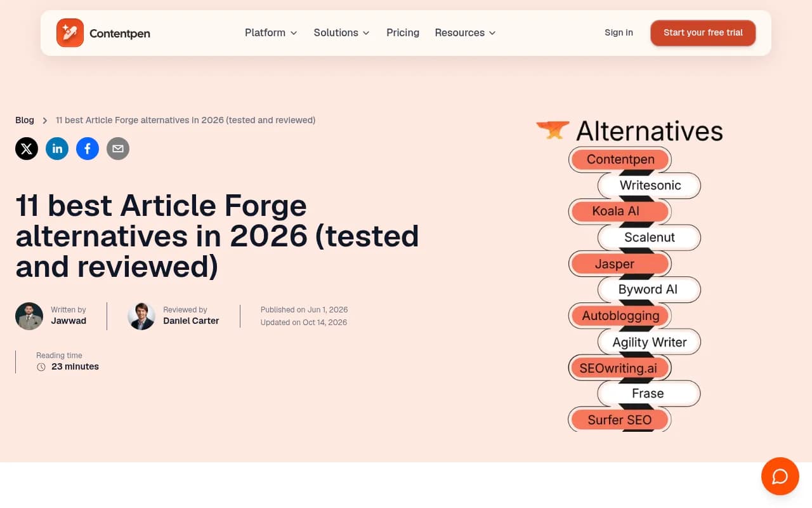This screenshot has width=812, height=508.
Task: Share the article on LinkedIn
Action: click(x=57, y=149)
